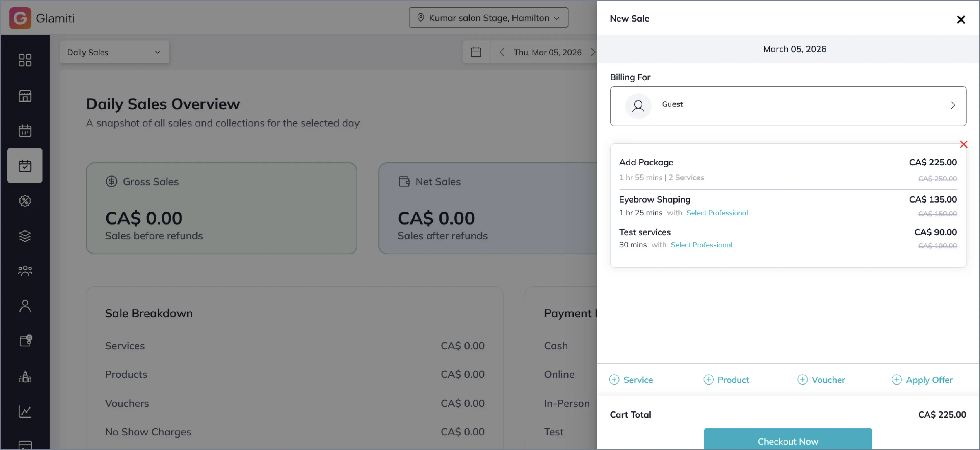Select Professional for Eyebrow Shaping
Image resolution: width=980 pixels, height=450 pixels.
click(717, 213)
